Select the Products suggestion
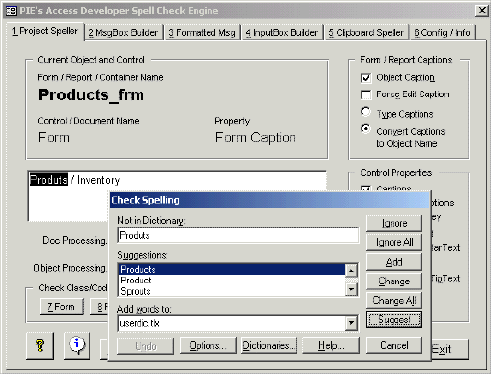 tap(232, 269)
